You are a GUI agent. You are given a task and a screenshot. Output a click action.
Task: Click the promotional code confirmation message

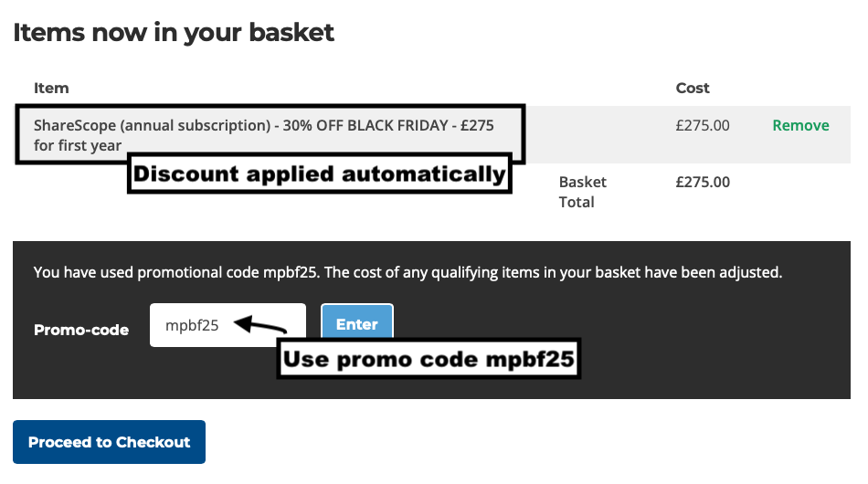click(408, 272)
